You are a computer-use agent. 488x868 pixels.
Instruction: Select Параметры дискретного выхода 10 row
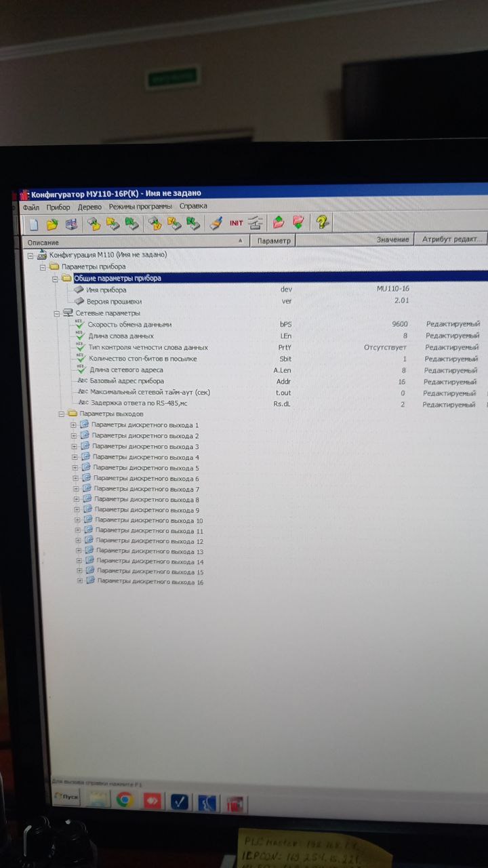click(x=148, y=521)
